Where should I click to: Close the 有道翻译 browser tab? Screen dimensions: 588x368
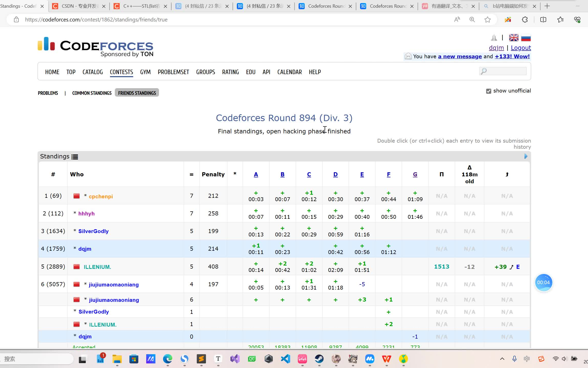pyautogui.click(x=473, y=6)
